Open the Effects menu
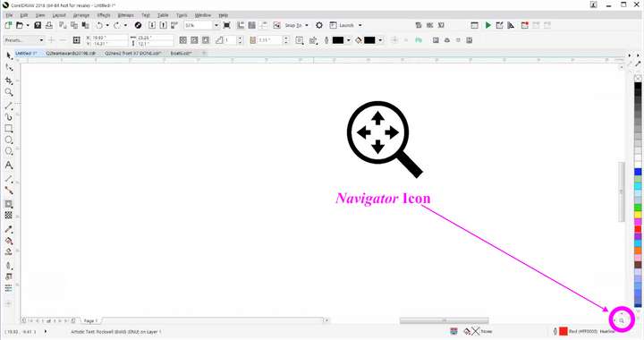Viewport: 644px width, 340px height. tap(104, 15)
